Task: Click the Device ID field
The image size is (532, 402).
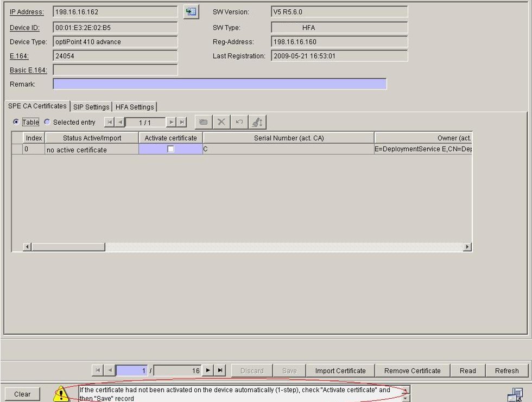Action: coord(115,28)
